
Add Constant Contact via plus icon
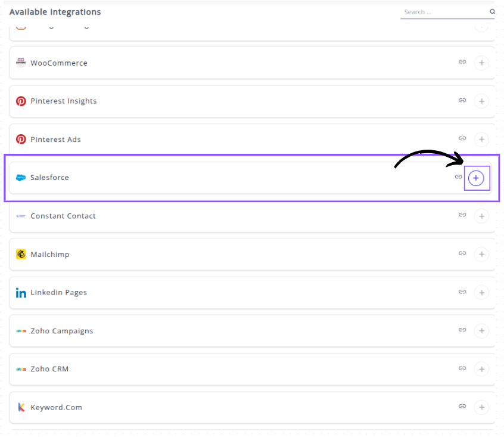(x=481, y=216)
